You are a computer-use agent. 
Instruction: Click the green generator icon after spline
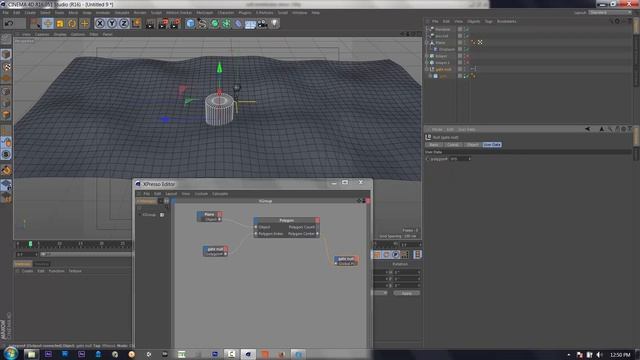coord(214,24)
